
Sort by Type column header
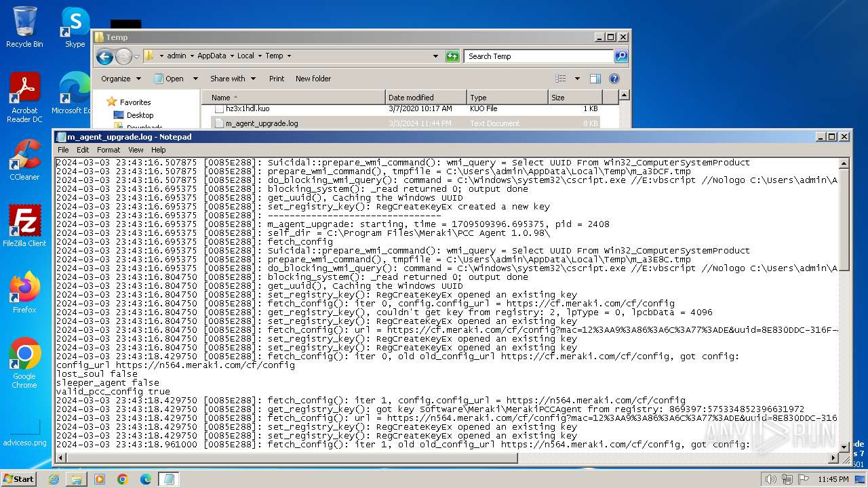coord(507,98)
